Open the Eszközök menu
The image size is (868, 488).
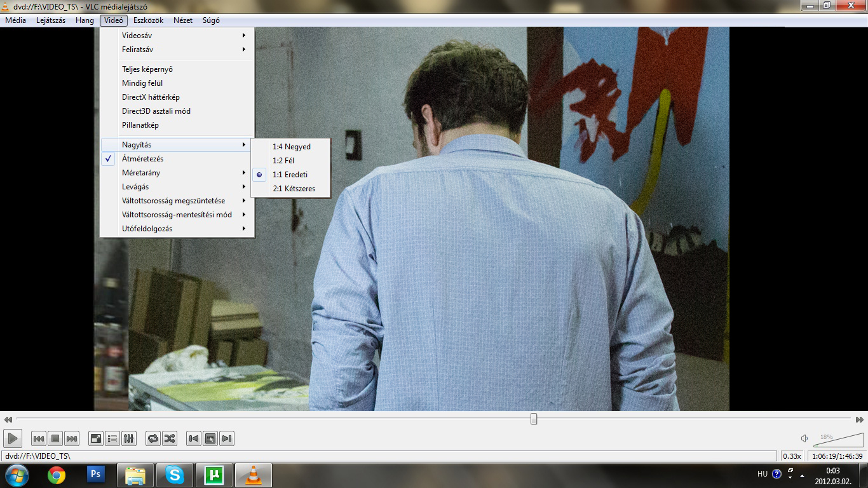(149, 20)
